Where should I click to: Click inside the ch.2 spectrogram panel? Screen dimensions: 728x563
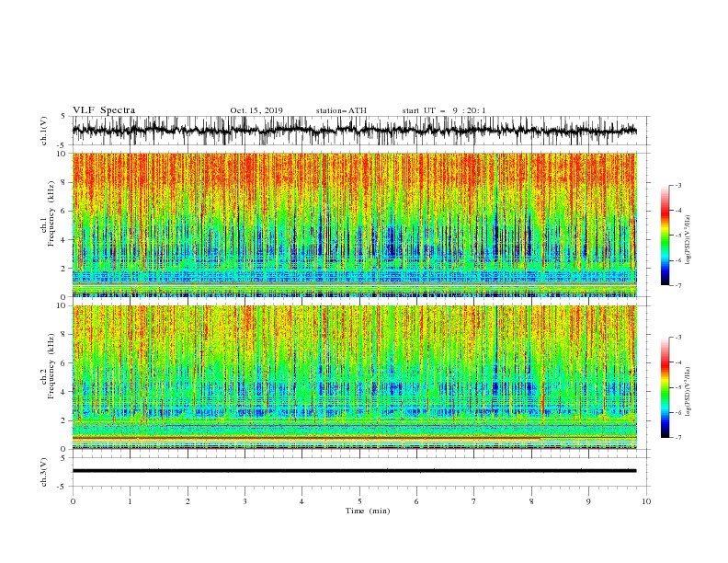(354, 377)
